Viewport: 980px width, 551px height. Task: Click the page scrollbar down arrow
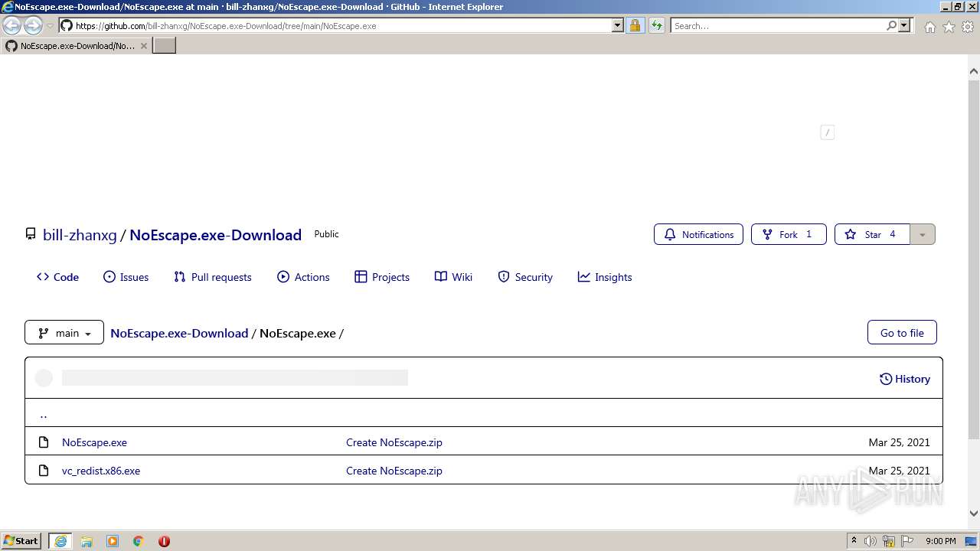(x=974, y=514)
